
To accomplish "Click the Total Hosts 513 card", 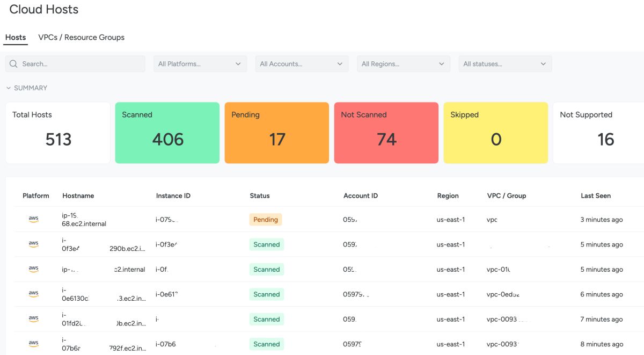I will pos(58,133).
